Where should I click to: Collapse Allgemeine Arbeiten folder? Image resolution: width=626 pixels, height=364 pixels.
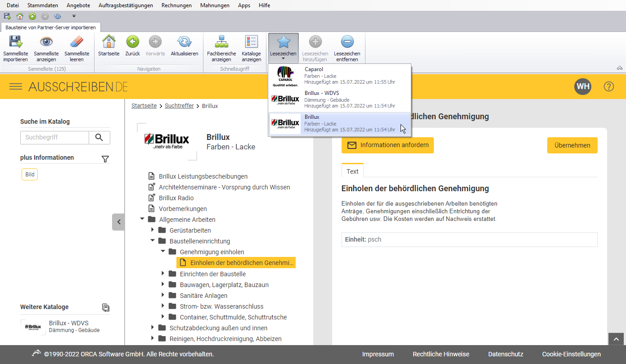(x=142, y=219)
